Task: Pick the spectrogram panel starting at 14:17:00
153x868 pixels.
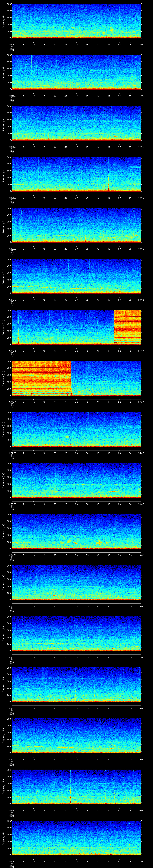Action: (x=76, y=174)
